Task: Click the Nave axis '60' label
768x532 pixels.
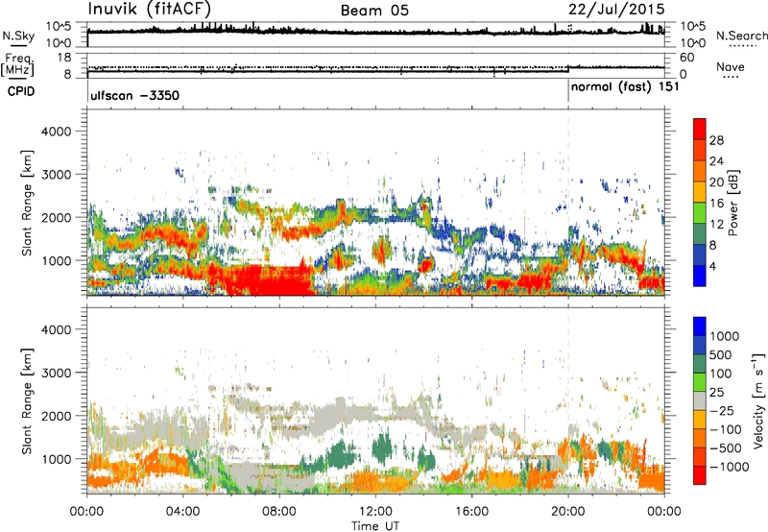Action: (687, 58)
